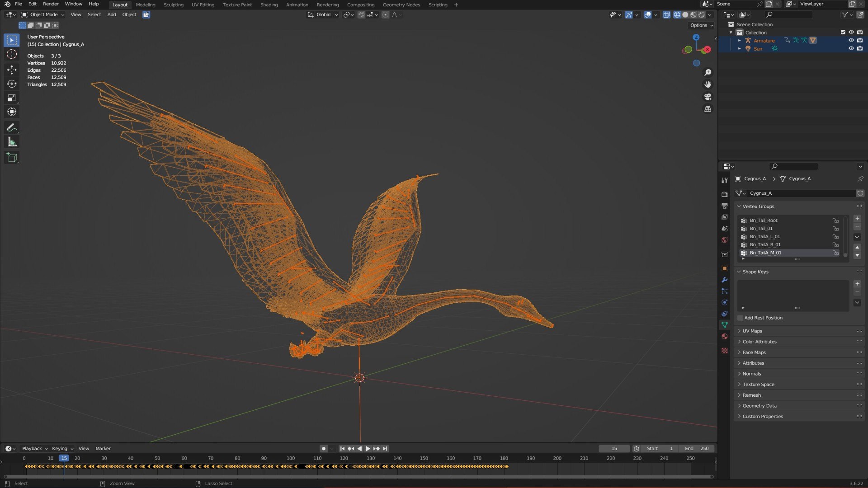Select the Add Cube tool
The height and width of the screenshot is (488, 868).
point(12,158)
